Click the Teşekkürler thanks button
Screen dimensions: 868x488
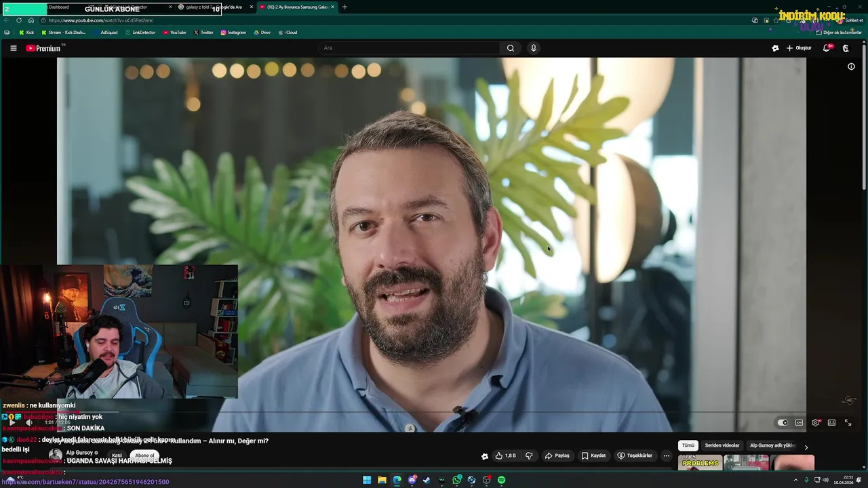click(635, 455)
